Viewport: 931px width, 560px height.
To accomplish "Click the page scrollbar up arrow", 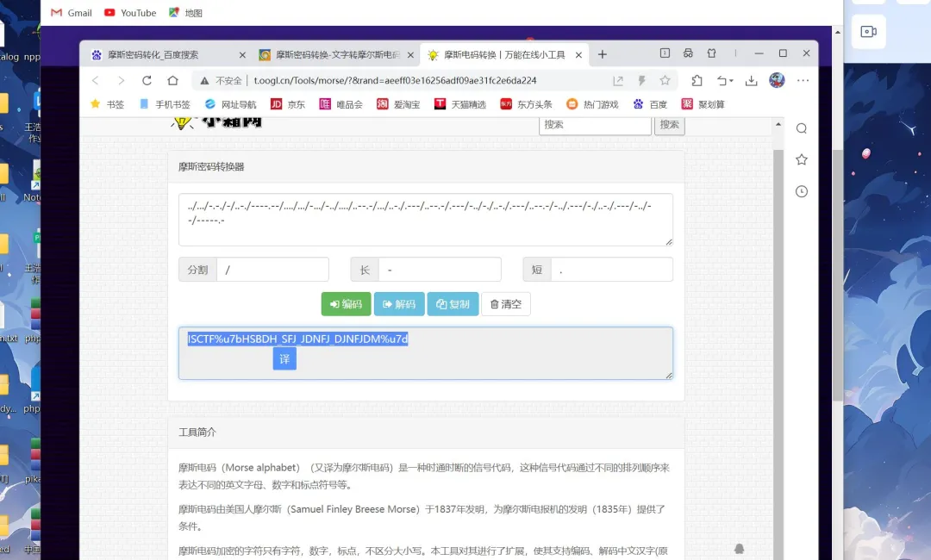I will tap(778, 125).
